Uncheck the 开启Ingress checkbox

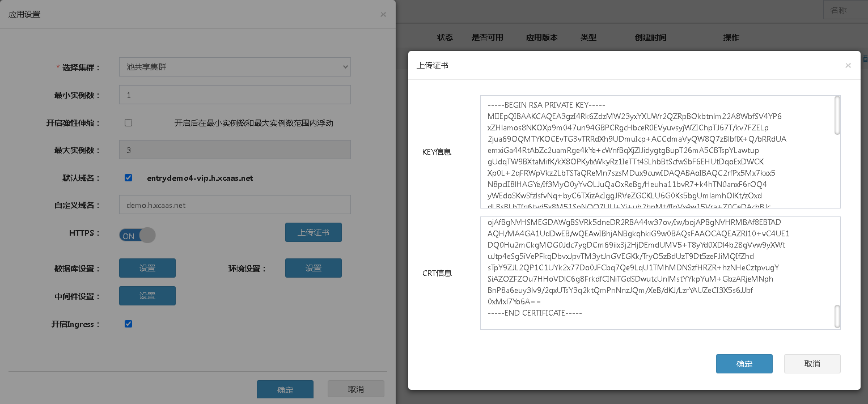(x=128, y=324)
